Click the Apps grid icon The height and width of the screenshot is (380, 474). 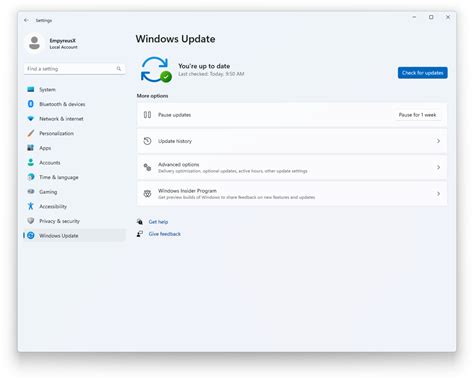[x=31, y=148]
